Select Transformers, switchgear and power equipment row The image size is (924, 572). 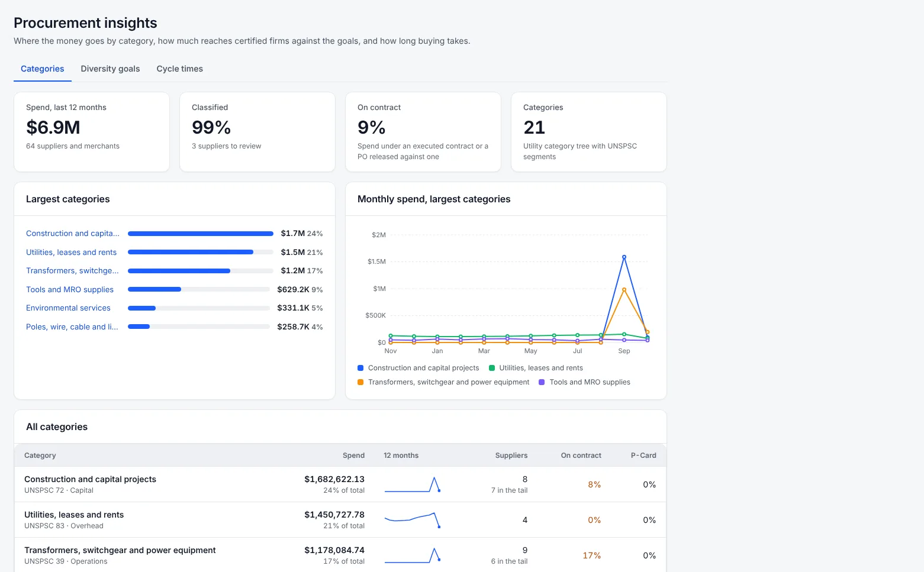[x=340, y=555]
